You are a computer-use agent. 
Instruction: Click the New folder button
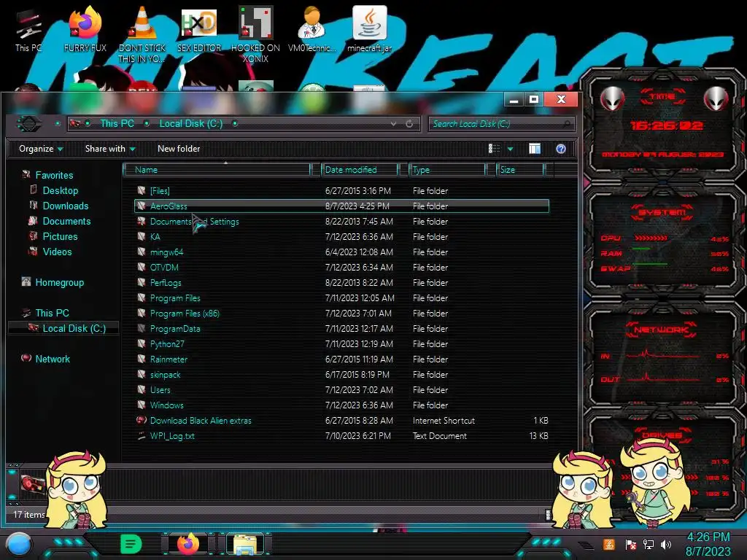(x=179, y=149)
